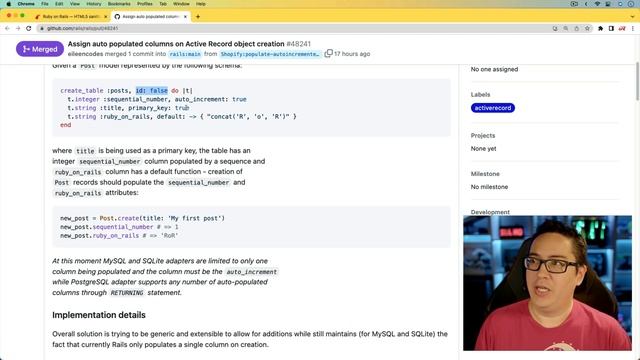640x360 pixels.
Task: Open the eileencodes user profile link
Action: point(85,54)
